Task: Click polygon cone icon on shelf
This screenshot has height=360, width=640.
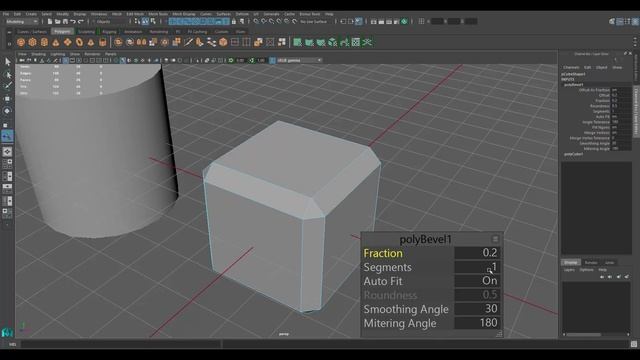Action: (x=56, y=42)
